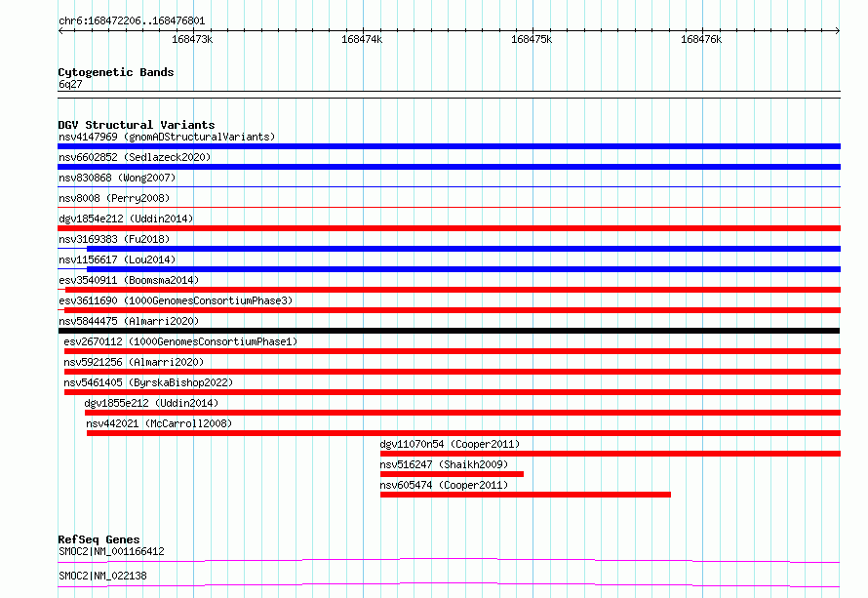Select the Cytogenetic Bands track title
The image size is (868, 598).
(x=116, y=72)
